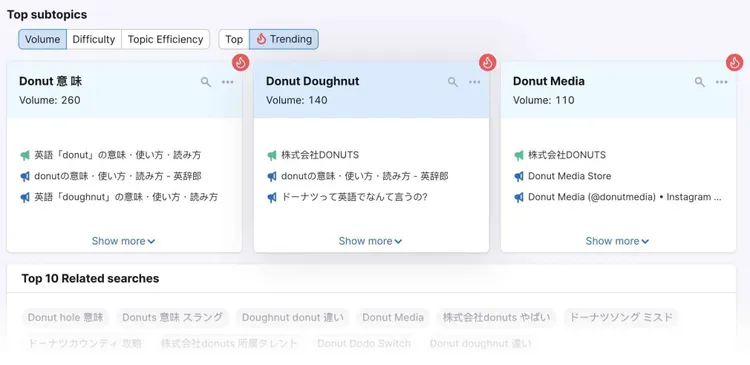Click the Donut Doughnut card title
The width and height of the screenshot is (750, 365).
point(312,81)
